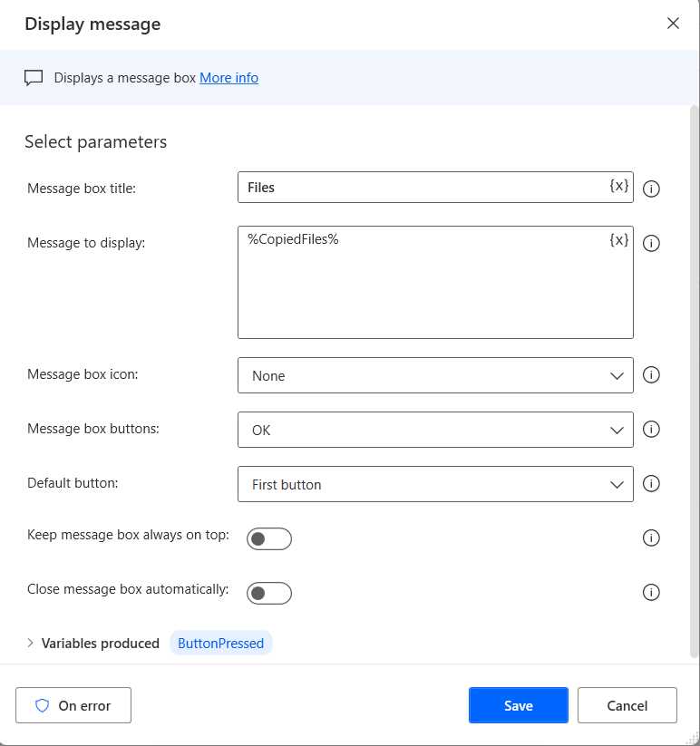Open the variable selector for Message to display

pyautogui.click(x=618, y=239)
